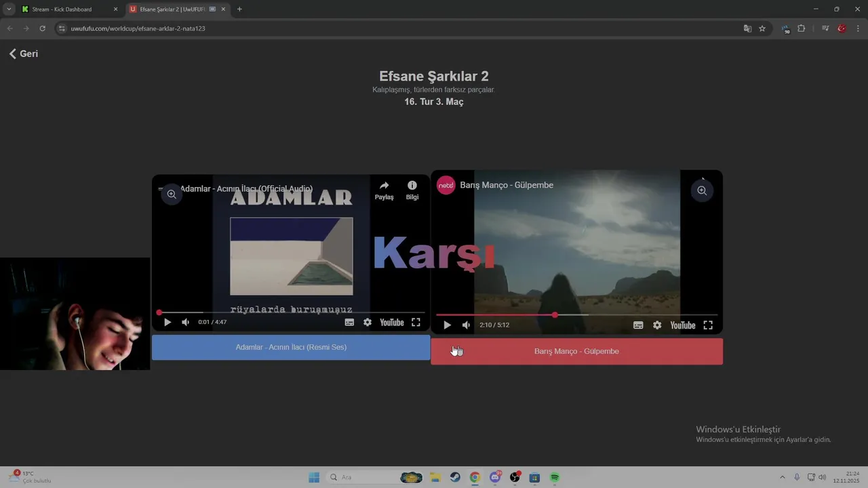This screenshot has height=488, width=868.
Task: Close the Kick Dashboard tab
Action: coord(115,9)
